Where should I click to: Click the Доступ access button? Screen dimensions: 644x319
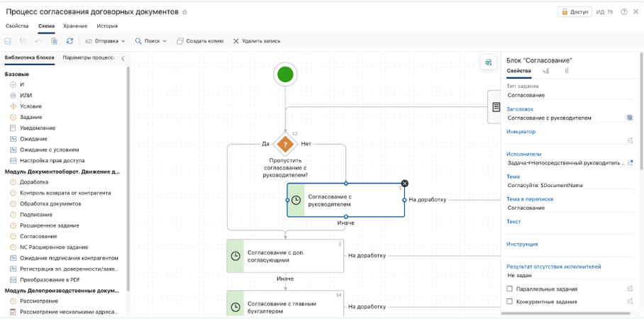[x=574, y=12]
